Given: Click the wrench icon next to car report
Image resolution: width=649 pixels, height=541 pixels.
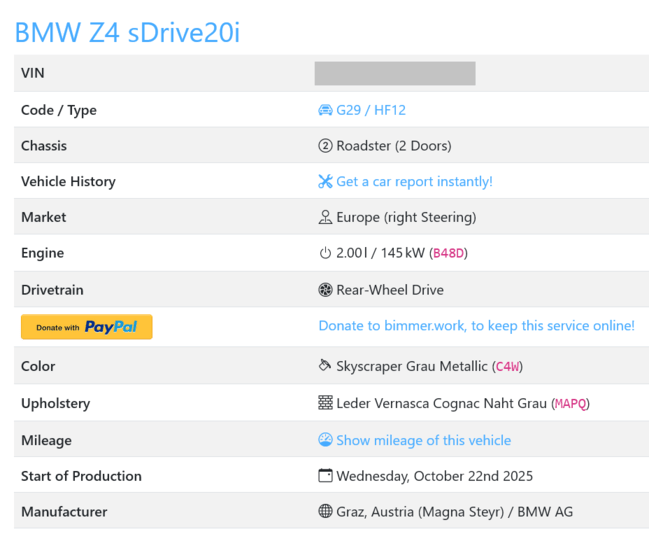Looking at the screenshot, I should (x=325, y=182).
